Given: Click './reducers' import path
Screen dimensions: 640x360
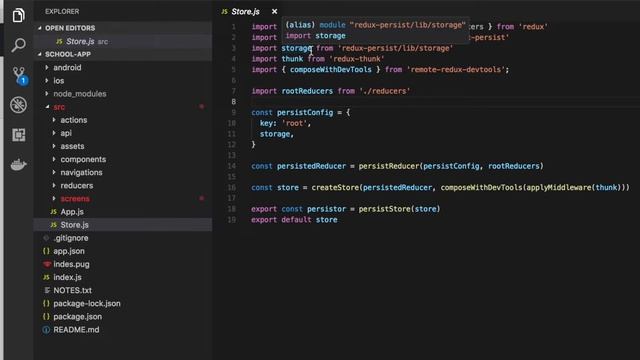Looking at the screenshot, I should 384,91.
